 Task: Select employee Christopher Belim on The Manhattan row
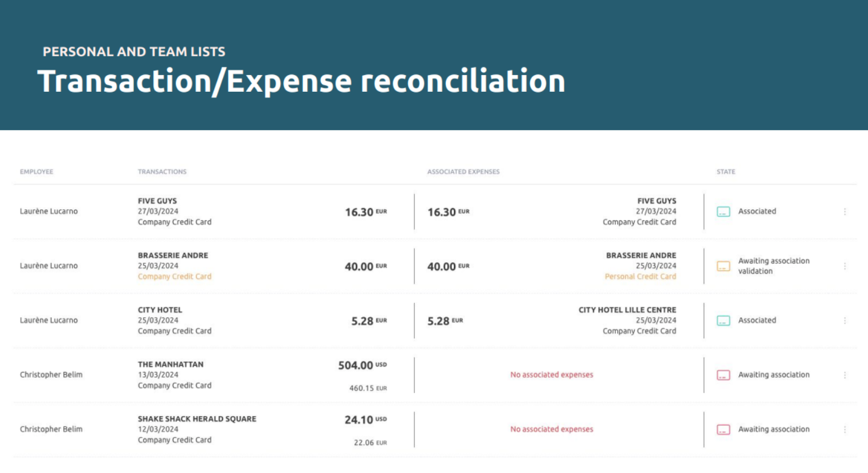pos(51,375)
